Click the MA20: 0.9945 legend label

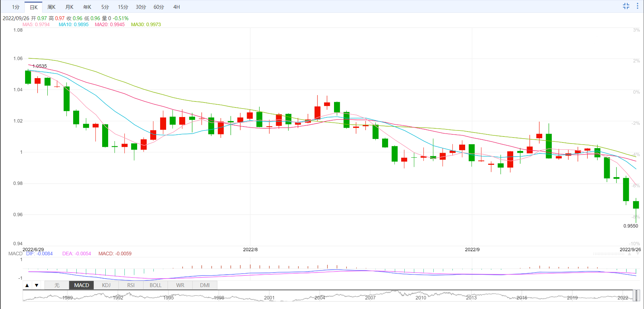[x=110, y=24]
